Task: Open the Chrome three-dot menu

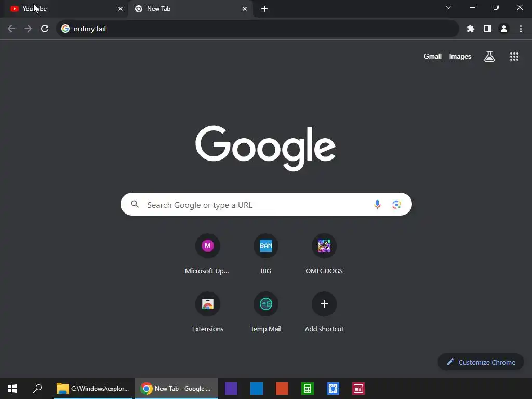Action: click(x=521, y=29)
